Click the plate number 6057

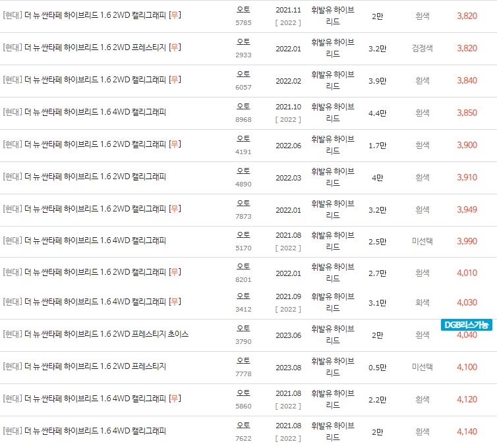pyautogui.click(x=243, y=87)
